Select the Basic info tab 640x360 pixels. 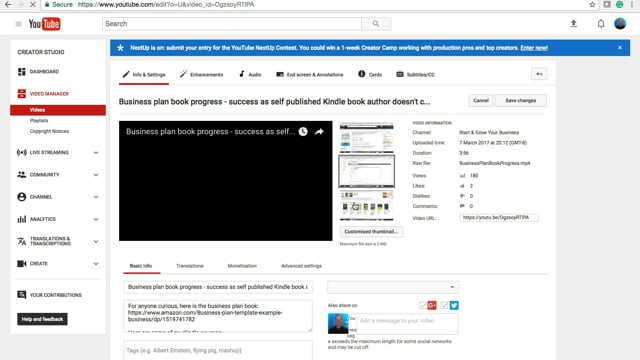(x=141, y=266)
